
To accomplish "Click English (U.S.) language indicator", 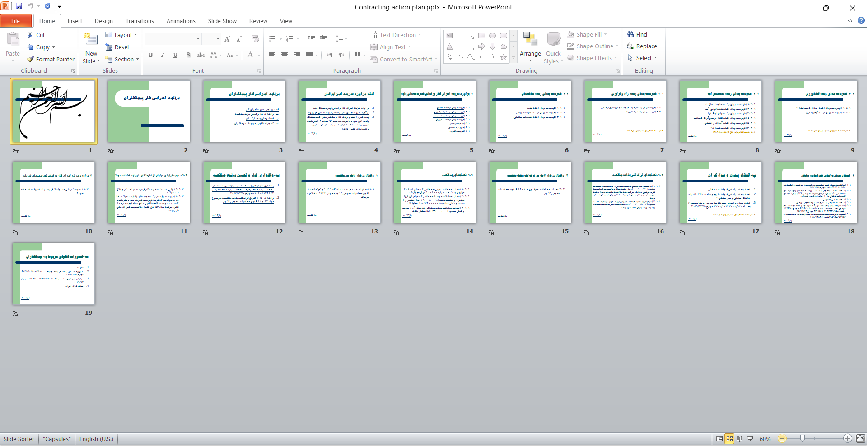I will [97, 439].
